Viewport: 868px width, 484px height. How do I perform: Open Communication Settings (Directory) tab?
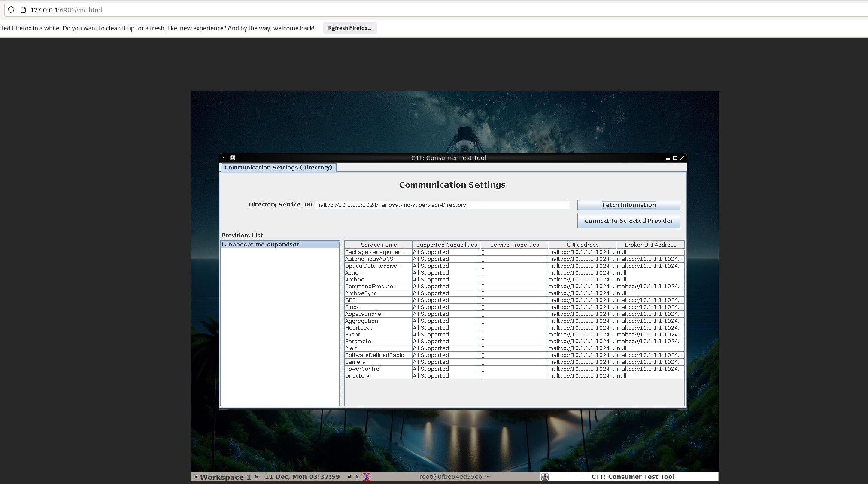tap(278, 168)
